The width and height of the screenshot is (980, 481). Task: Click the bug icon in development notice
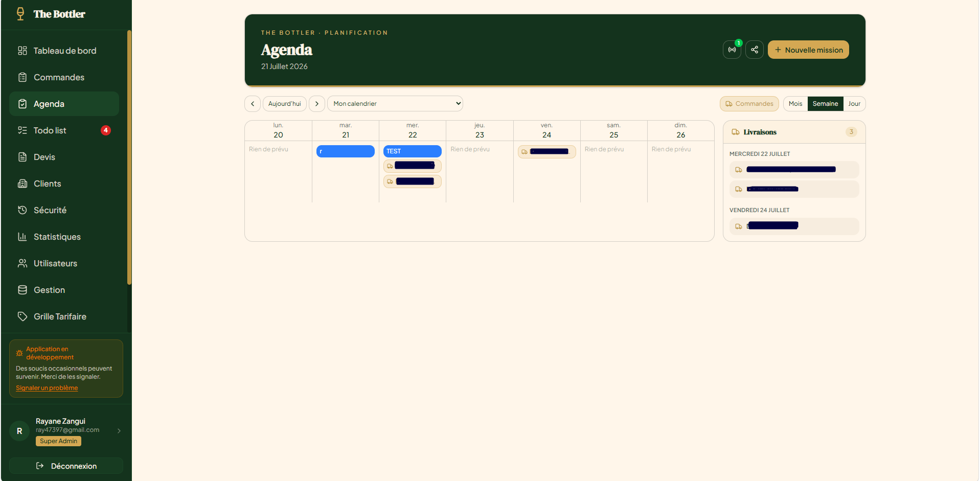(x=19, y=353)
